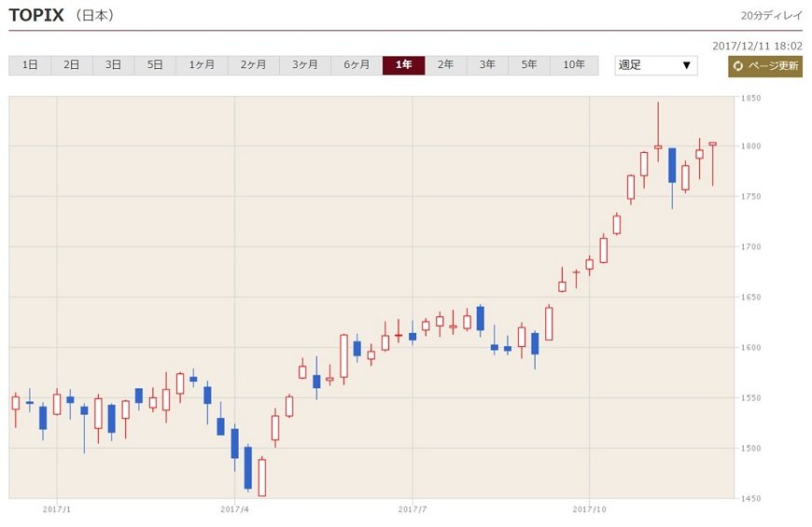The height and width of the screenshot is (527, 812).
Task: Display the 10年 chart range
Action: [x=574, y=65]
